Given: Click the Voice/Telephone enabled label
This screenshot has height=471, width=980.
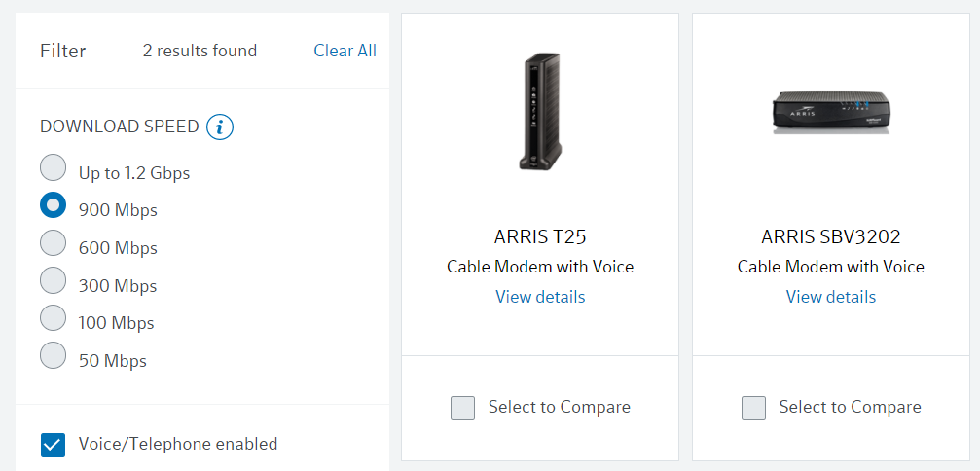Looking at the screenshot, I should coord(178,444).
